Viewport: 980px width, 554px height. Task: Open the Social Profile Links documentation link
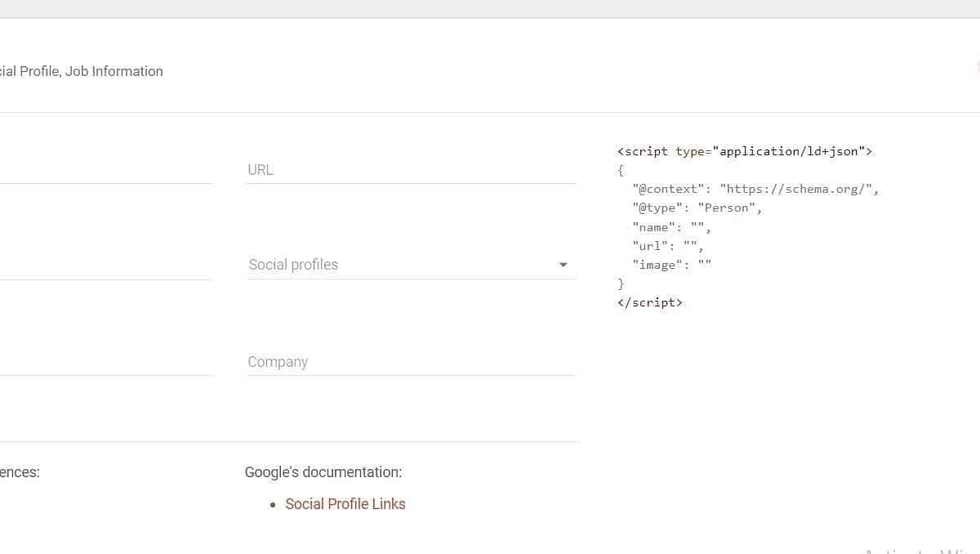click(345, 504)
